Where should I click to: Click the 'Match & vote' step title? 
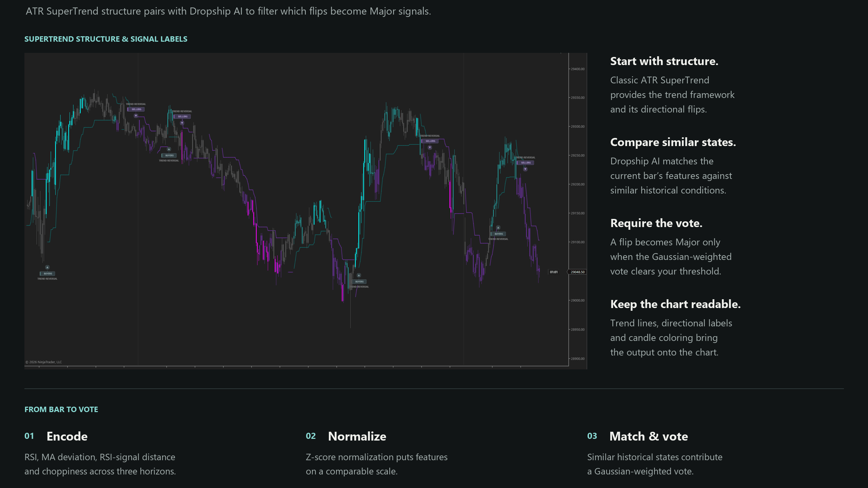[649, 436]
